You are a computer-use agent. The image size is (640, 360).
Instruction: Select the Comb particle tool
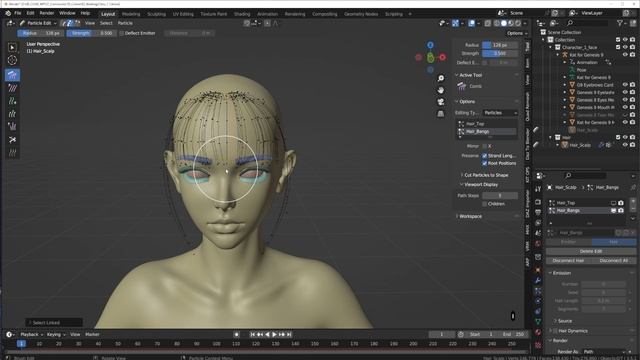[12, 75]
